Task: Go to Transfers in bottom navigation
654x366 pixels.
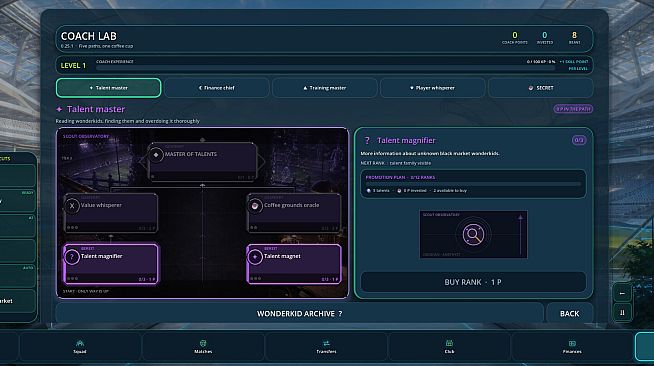Action: tap(326, 346)
